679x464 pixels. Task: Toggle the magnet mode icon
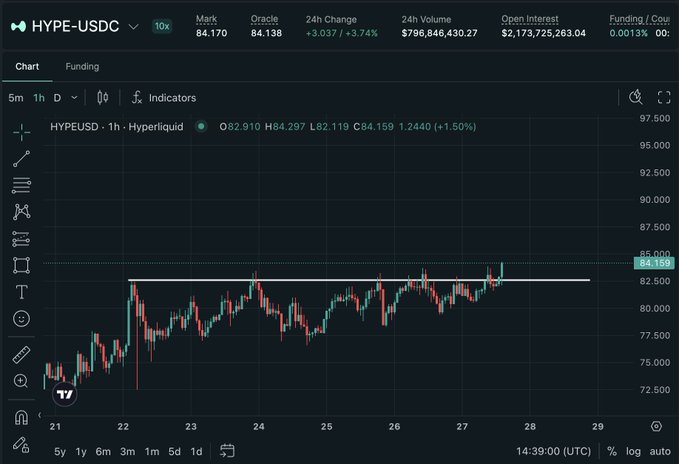[21, 417]
